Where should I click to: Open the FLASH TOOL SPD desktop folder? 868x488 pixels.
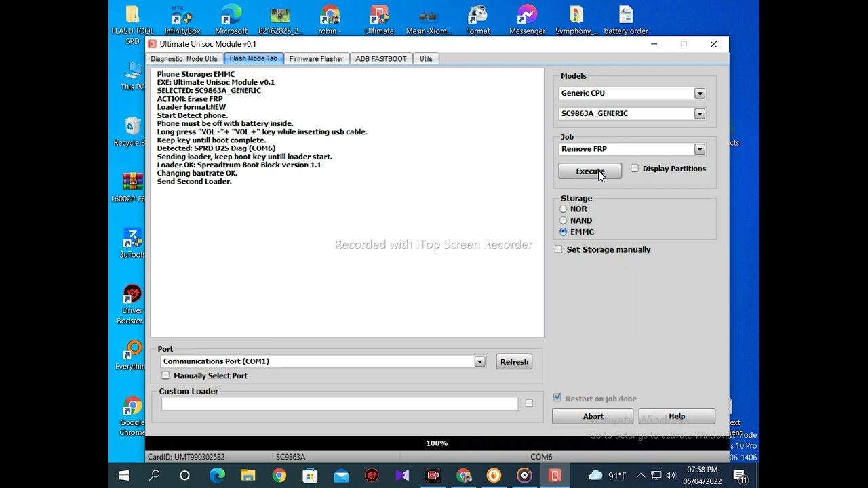coord(133,26)
